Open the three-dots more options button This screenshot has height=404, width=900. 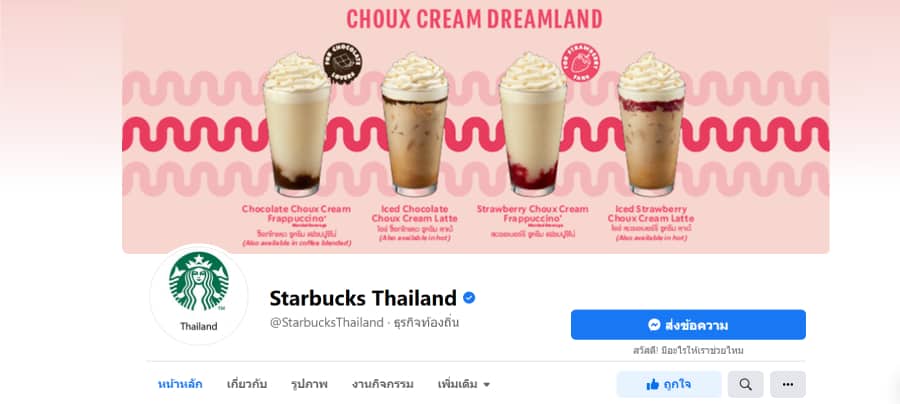coord(788,384)
